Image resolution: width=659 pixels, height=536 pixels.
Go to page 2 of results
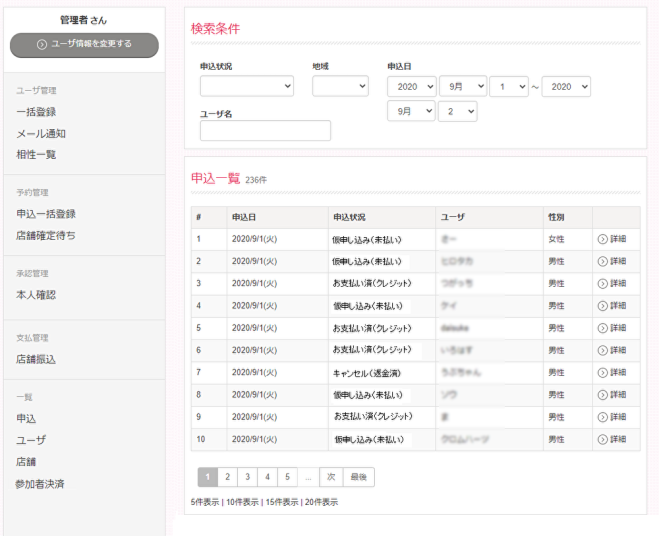[x=228, y=477]
